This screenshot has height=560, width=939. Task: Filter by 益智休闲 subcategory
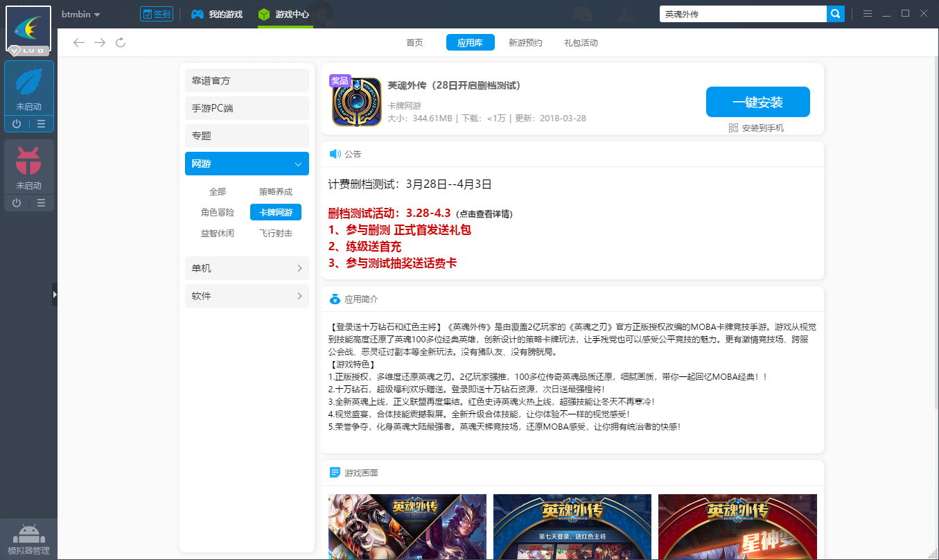[218, 233]
